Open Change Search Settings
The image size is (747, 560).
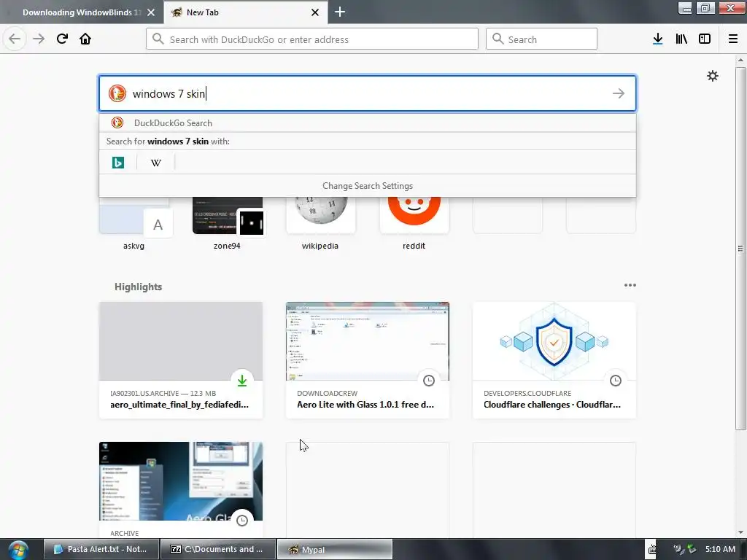tap(368, 186)
